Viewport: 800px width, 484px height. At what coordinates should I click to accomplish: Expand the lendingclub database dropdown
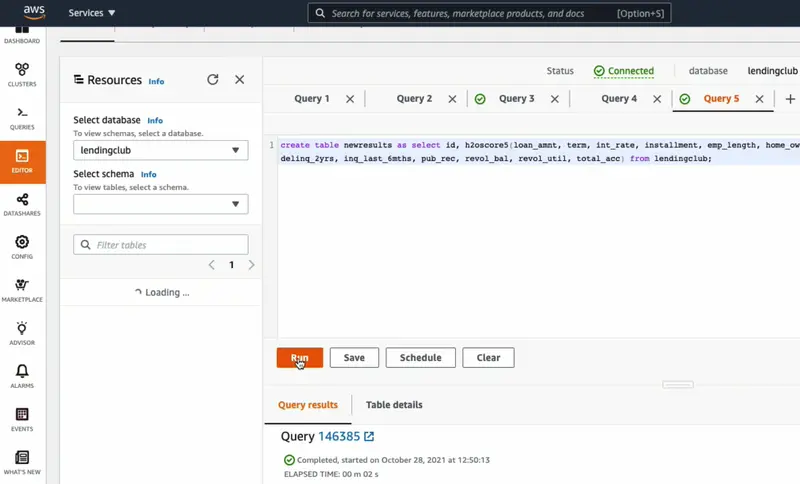(161, 150)
